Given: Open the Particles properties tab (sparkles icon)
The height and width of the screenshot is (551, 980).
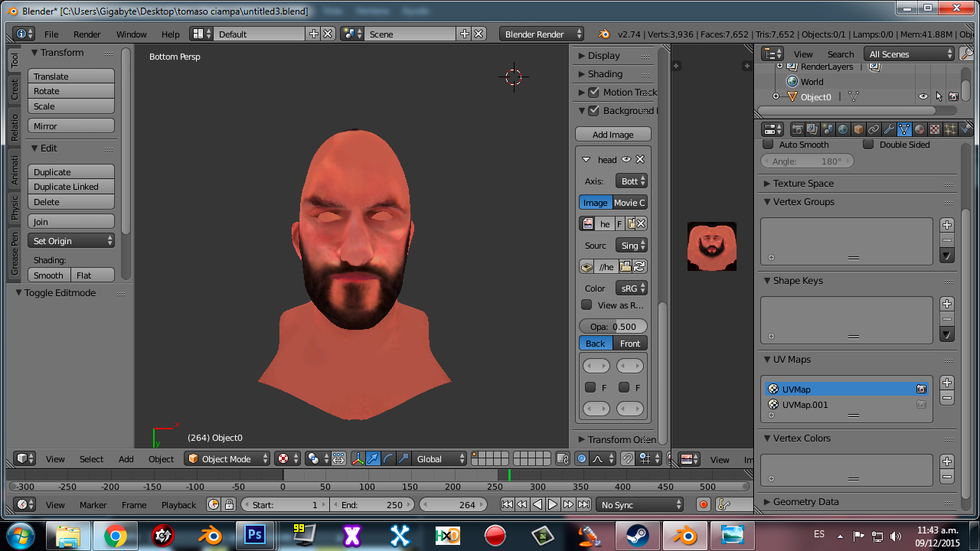Looking at the screenshot, I should click(x=950, y=129).
